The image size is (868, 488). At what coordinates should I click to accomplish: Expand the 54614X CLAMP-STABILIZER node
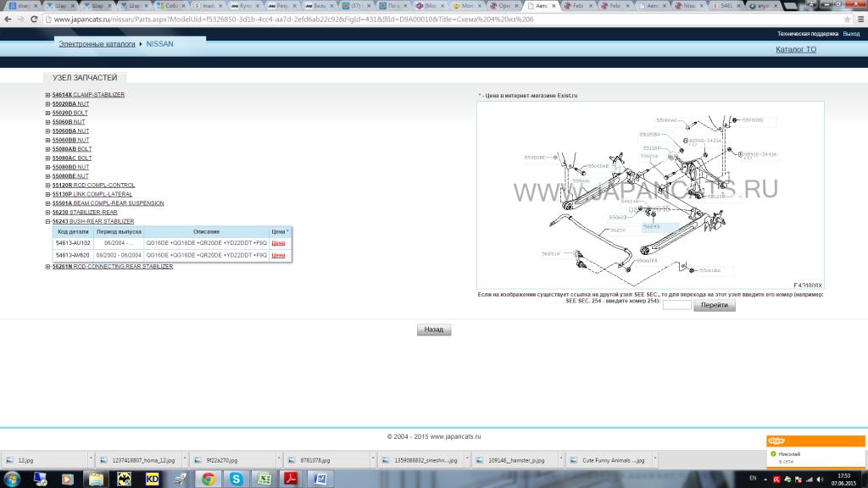[x=47, y=95]
